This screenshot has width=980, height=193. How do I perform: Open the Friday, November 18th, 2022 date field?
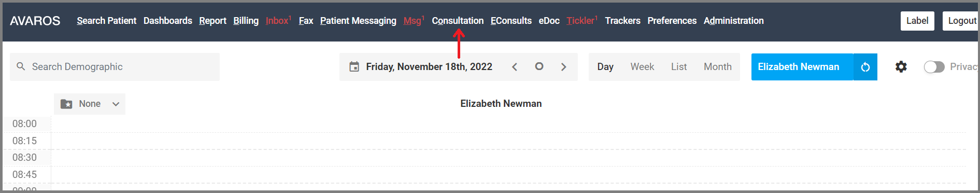point(429,67)
